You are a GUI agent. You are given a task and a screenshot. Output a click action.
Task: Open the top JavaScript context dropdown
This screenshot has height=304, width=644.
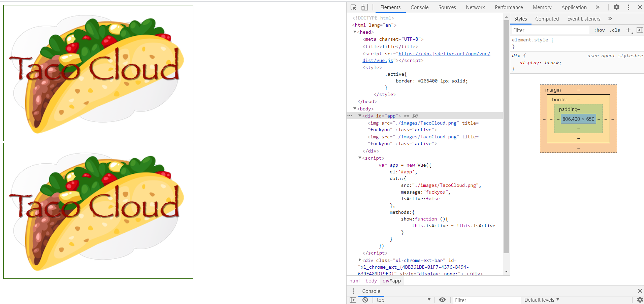(x=403, y=300)
